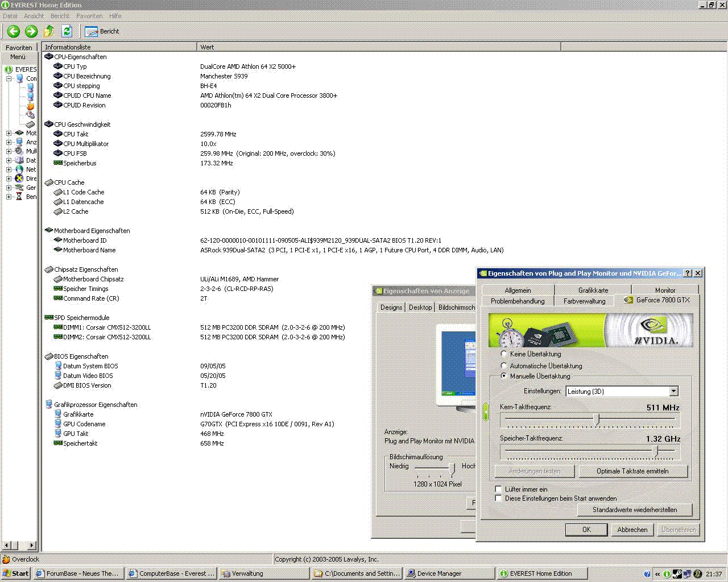Click the Steam tray icon

pyautogui.click(x=677, y=574)
